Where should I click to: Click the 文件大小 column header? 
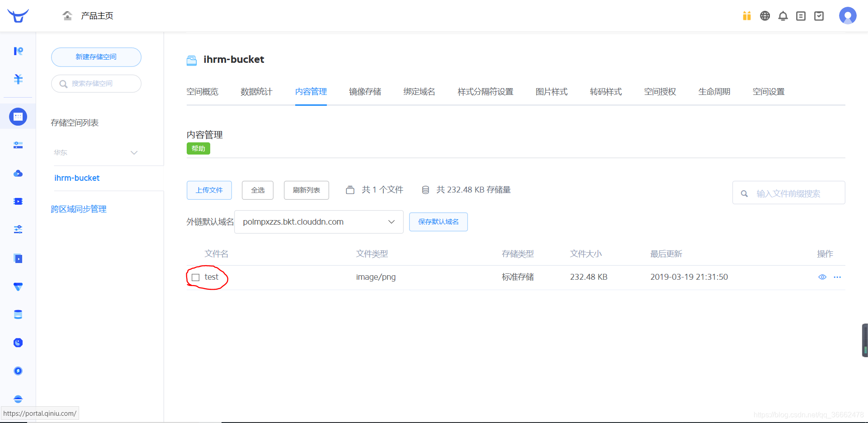tap(586, 254)
